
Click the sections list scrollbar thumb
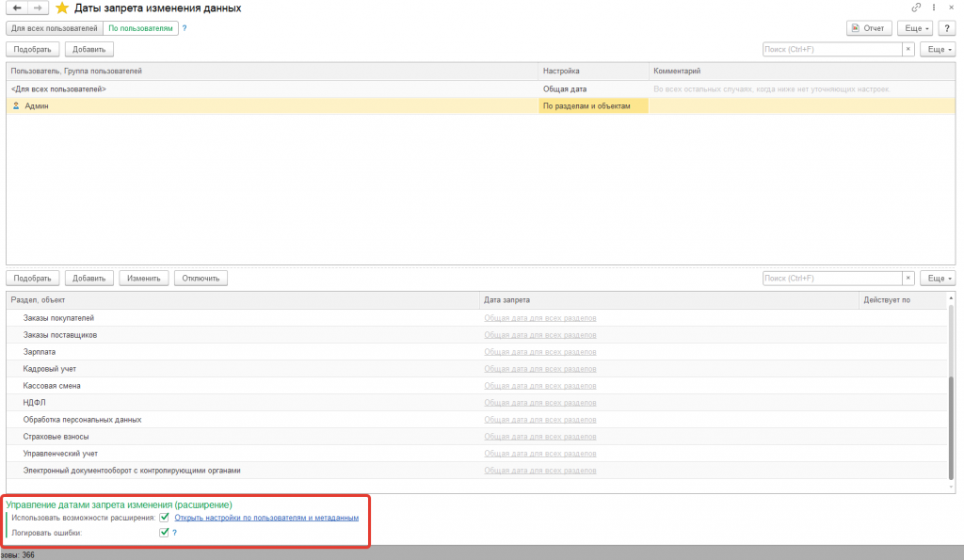(x=951, y=428)
